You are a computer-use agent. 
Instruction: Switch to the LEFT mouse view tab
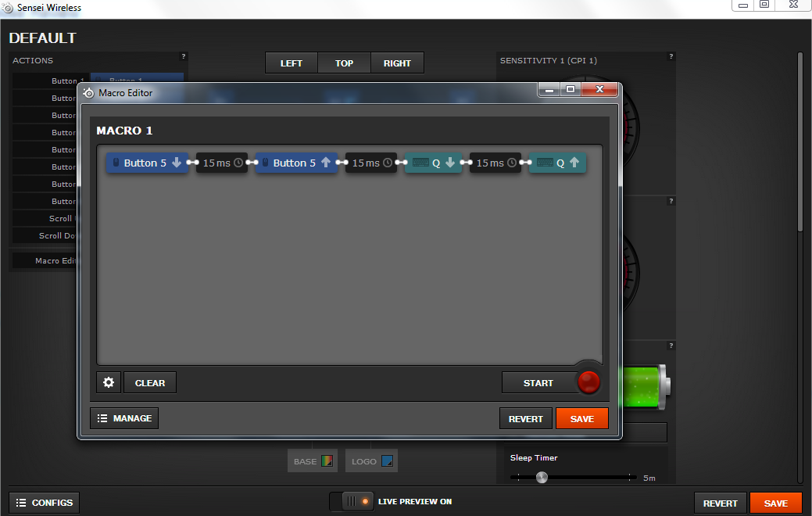[291, 63]
